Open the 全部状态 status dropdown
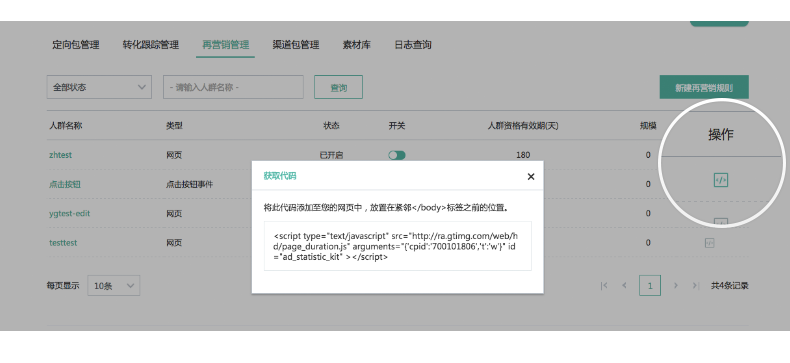The height and width of the screenshot is (363, 790). [x=99, y=87]
